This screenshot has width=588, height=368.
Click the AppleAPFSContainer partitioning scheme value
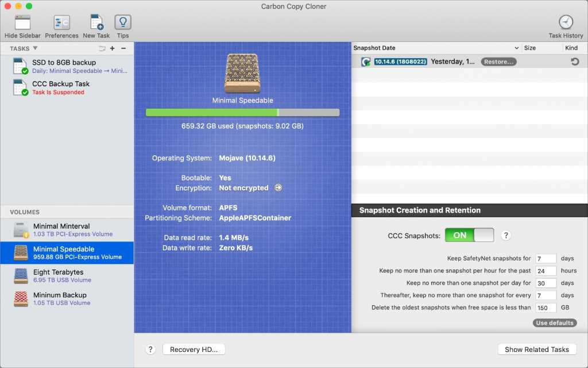(x=255, y=218)
